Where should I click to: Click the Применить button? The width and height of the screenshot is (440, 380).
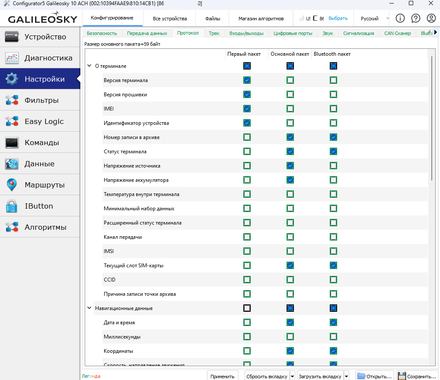click(x=222, y=376)
